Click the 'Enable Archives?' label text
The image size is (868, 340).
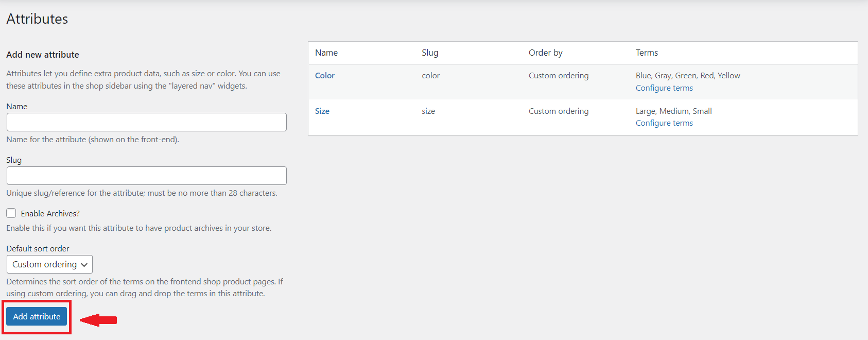(50, 213)
